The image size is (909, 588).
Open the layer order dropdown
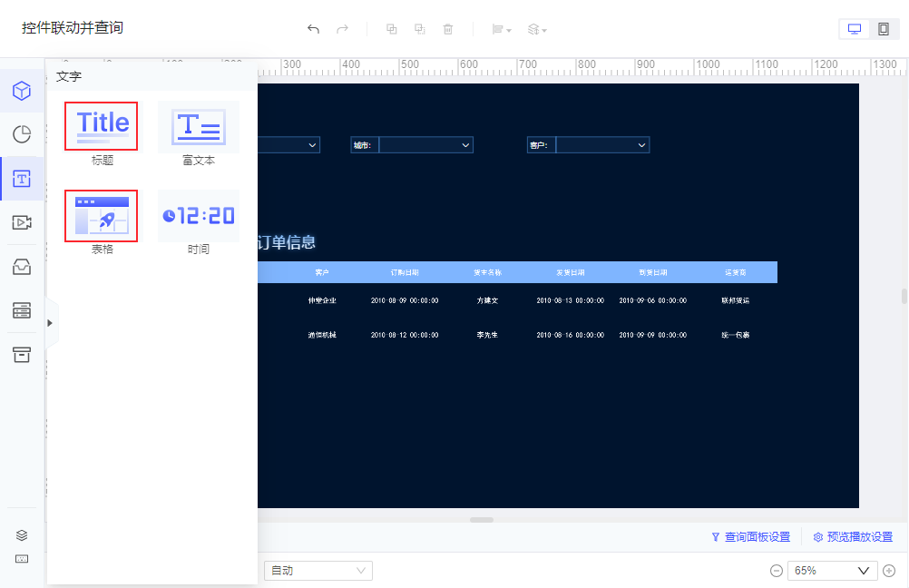537,29
